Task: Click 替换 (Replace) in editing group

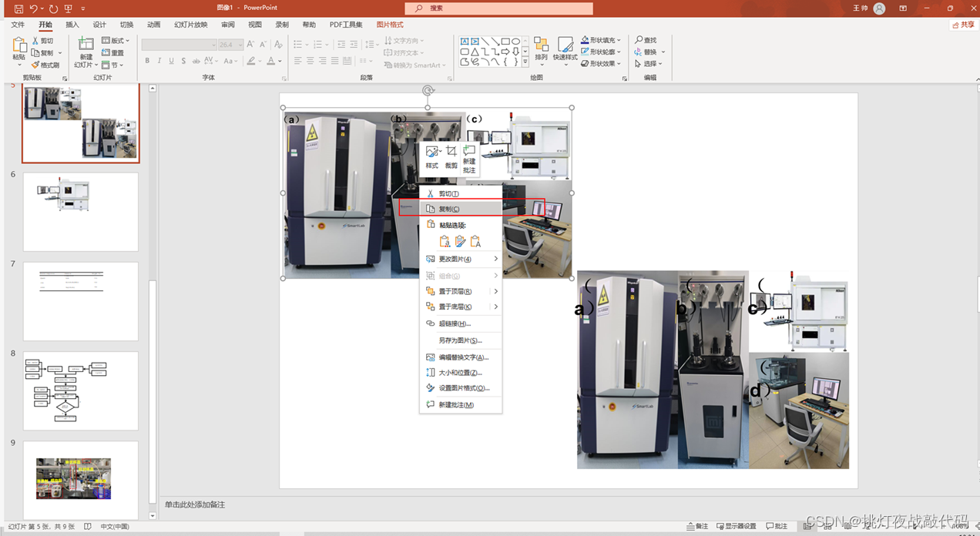Action: click(646, 52)
